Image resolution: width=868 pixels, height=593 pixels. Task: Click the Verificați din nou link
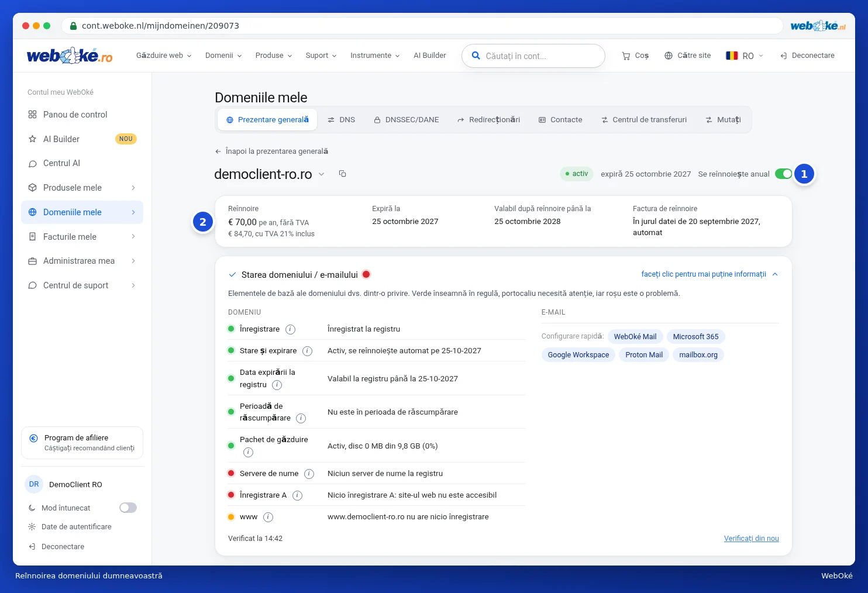tap(752, 539)
